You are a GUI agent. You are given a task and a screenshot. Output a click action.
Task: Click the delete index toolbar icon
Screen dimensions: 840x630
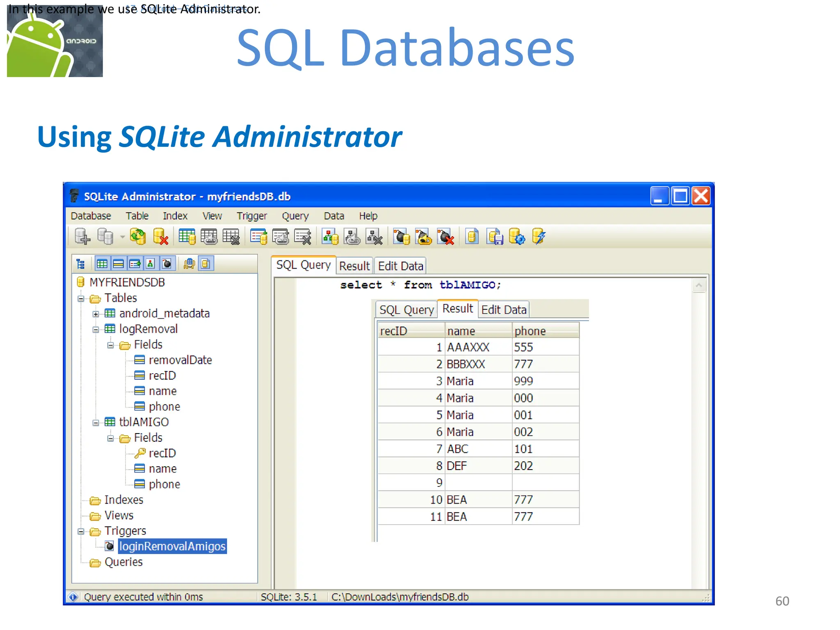pyautogui.click(x=303, y=237)
